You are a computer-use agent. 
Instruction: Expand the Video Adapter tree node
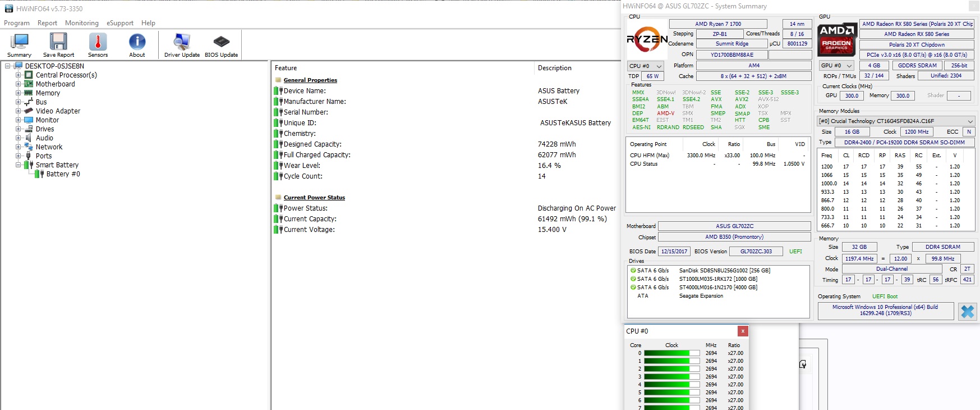click(x=18, y=111)
